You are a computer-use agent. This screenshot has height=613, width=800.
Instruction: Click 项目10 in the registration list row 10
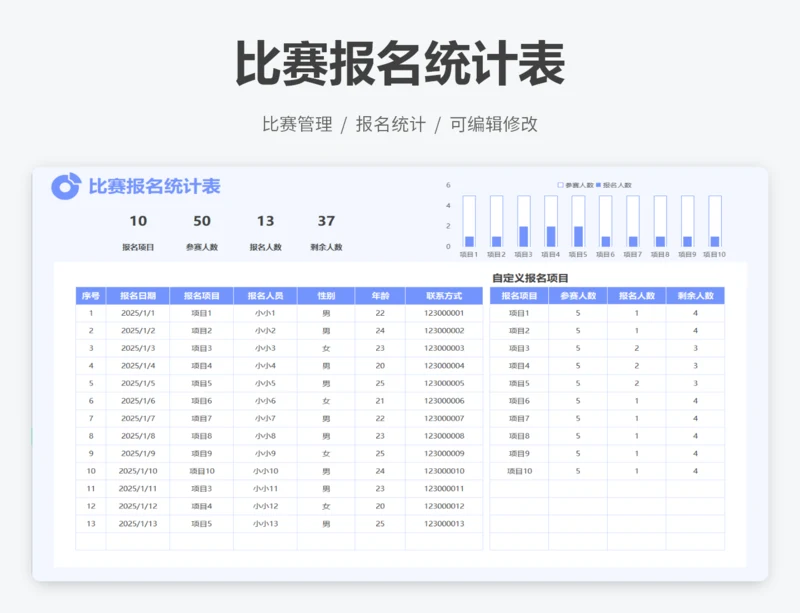coord(202,471)
